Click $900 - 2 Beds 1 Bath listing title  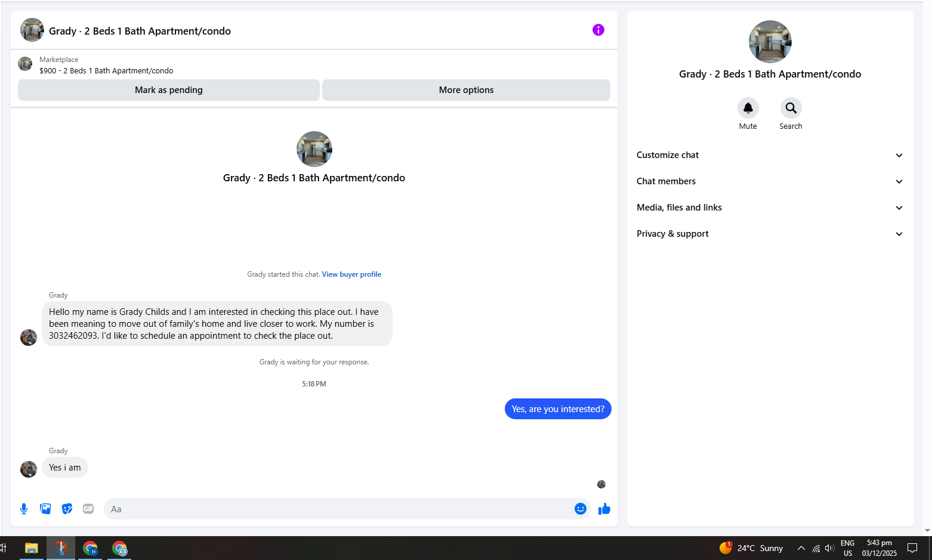[106, 70]
